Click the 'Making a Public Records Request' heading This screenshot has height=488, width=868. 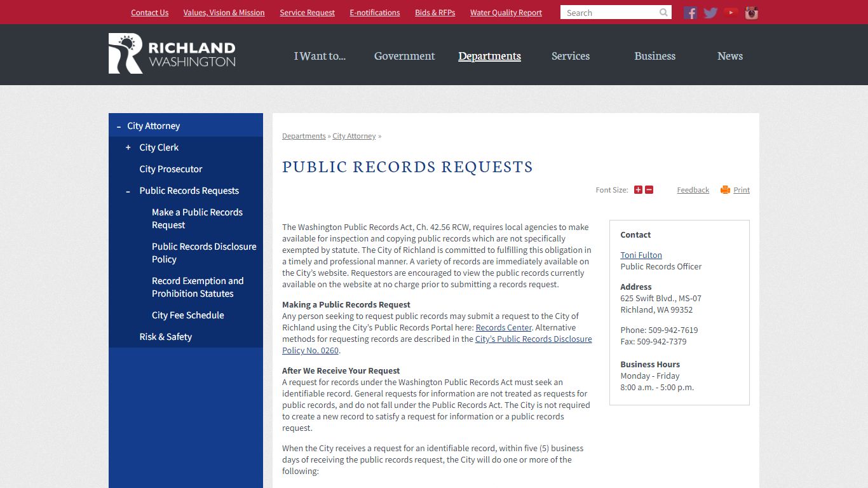(x=346, y=304)
